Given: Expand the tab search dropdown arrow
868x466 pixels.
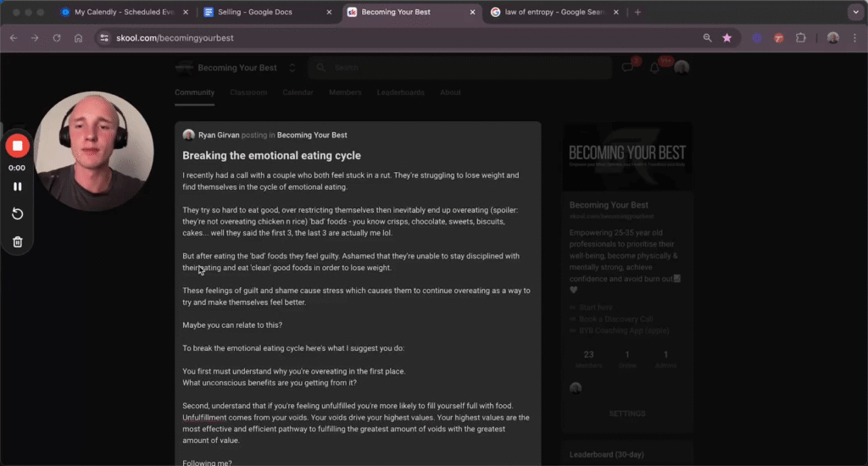Looking at the screenshot, I should click(856, 12).
